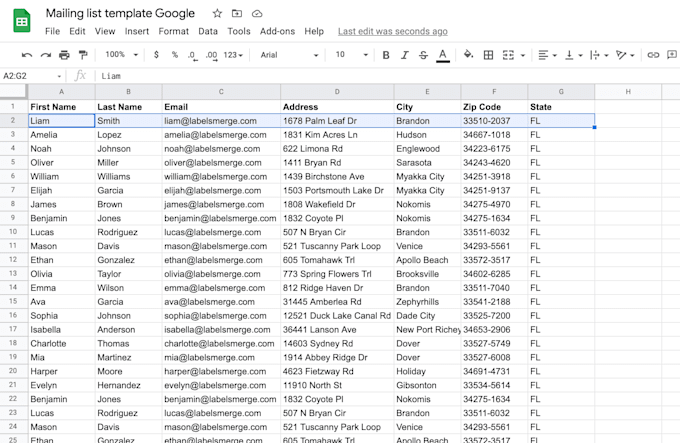
Task: Open the Add-ons menu
Action: (x=277, y=31)
